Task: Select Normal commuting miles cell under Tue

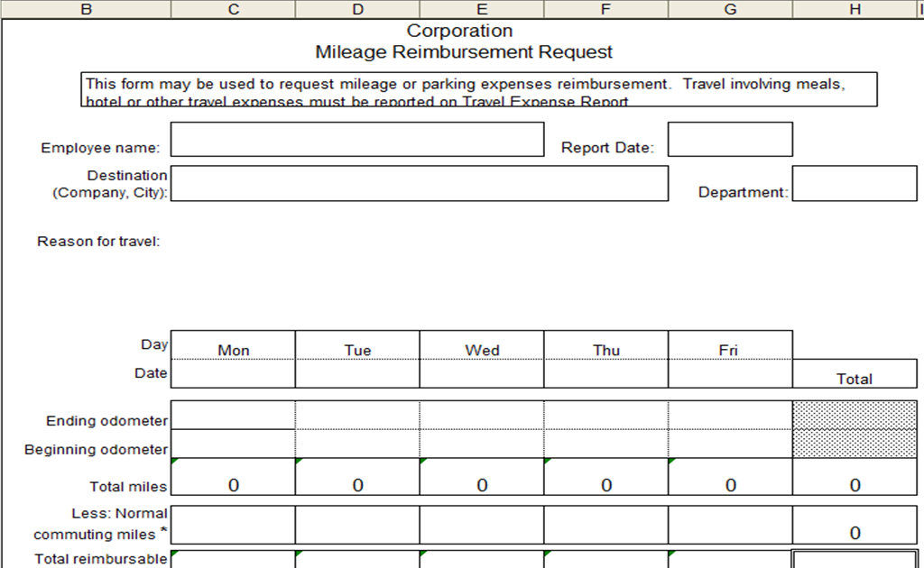Action: pos(357,525)
